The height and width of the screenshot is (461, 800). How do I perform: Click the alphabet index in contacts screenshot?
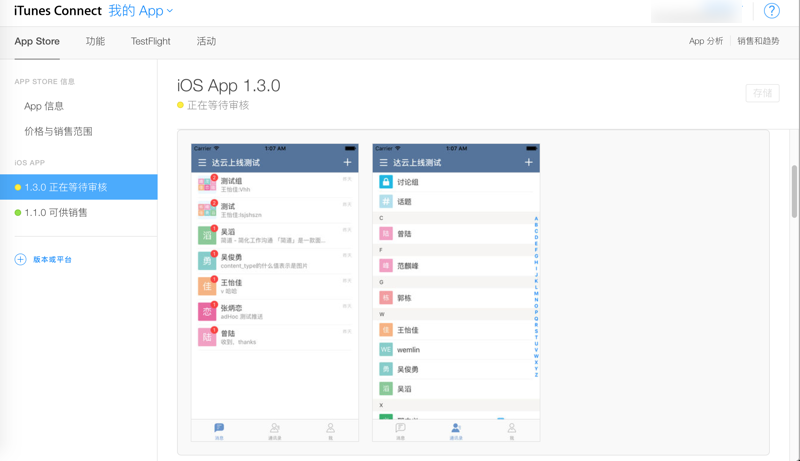(536, 297)
